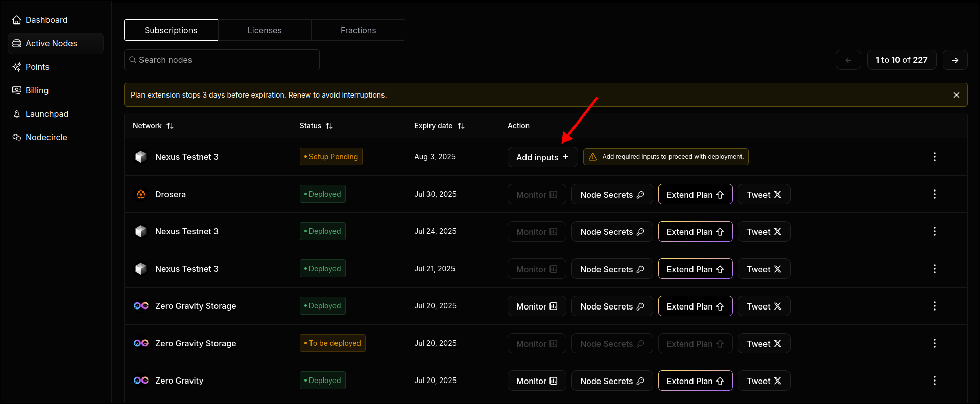This screenshot has height=404, width=980.
Task: Switch to the Fractions tab
Action: 358,30
